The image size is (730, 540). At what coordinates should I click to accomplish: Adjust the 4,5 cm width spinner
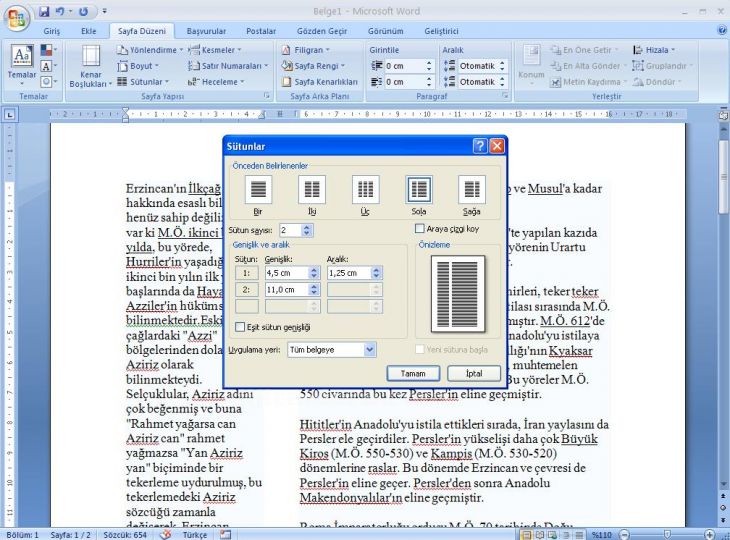tap(314, 273)
